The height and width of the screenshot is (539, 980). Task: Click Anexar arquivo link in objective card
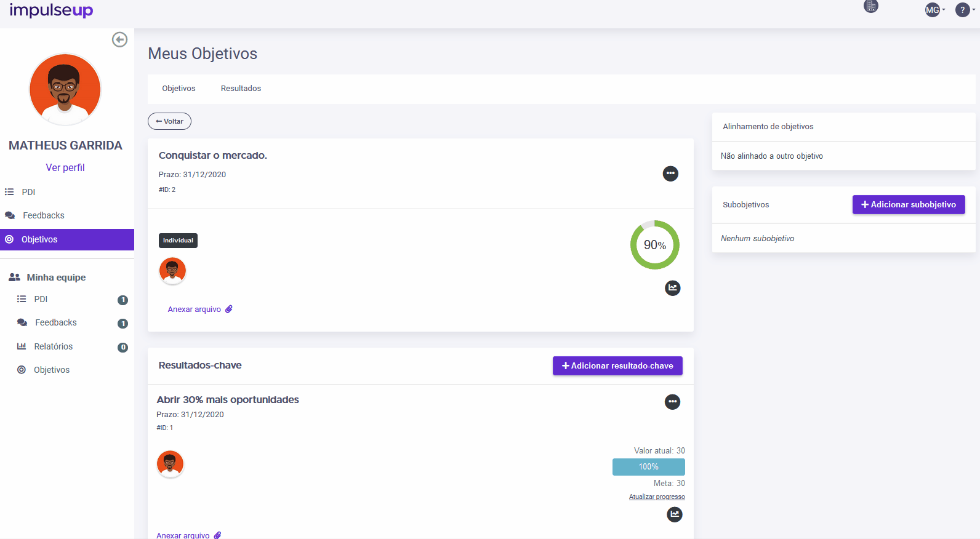195,309
